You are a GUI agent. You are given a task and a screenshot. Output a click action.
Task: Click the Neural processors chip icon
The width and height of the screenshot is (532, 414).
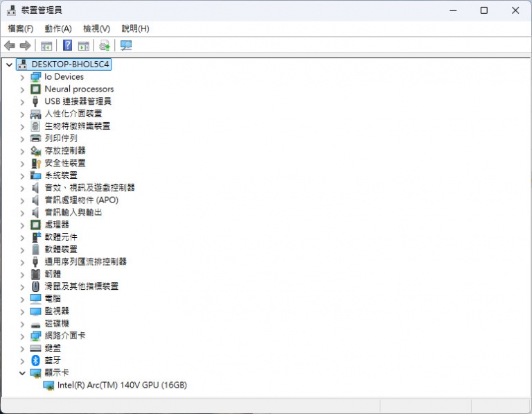pos(35,89)
